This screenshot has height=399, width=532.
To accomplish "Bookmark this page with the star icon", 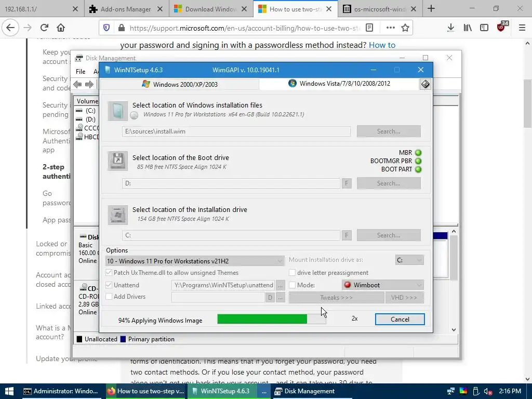I will click(x=405, y=28).
